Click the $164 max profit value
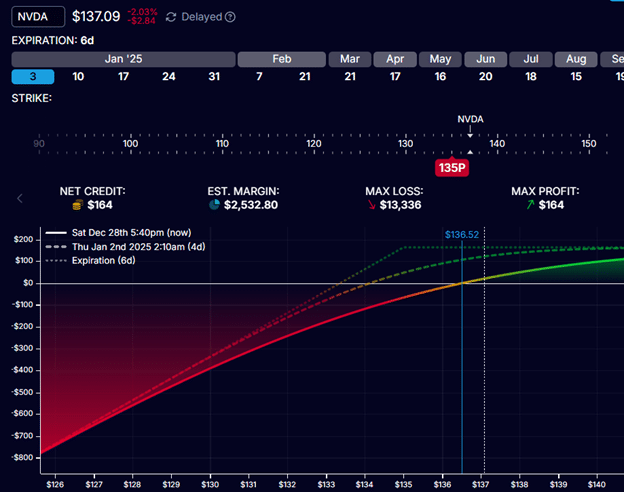624x492 pixels. tap(551, 205)
